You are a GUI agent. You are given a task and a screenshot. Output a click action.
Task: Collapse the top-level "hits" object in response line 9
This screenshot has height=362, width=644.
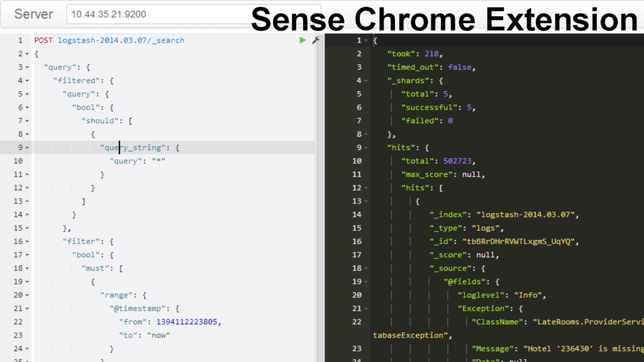(x=366, y=148)
